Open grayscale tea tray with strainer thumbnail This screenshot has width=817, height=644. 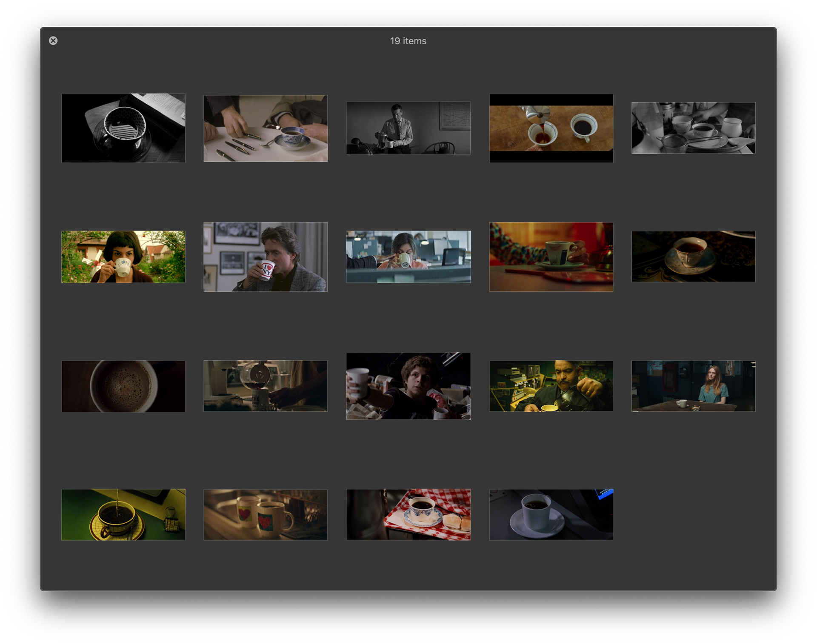point(694,128)
